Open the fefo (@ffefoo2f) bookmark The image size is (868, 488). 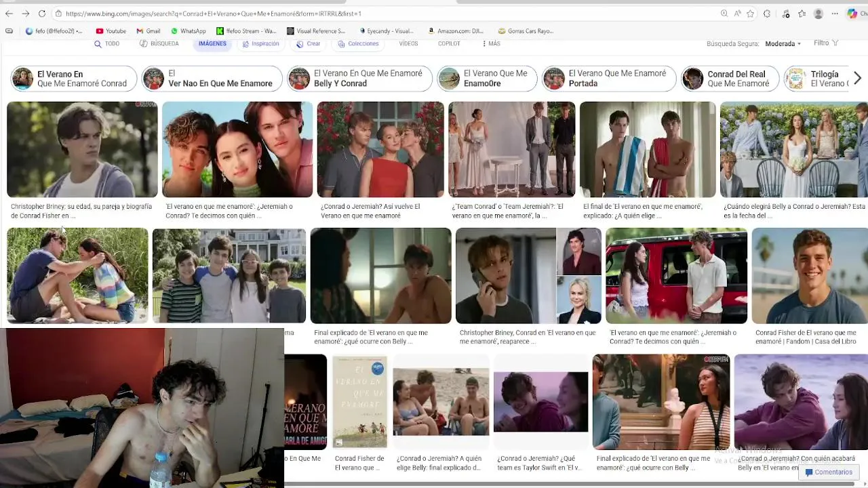[x=54, y=31]
